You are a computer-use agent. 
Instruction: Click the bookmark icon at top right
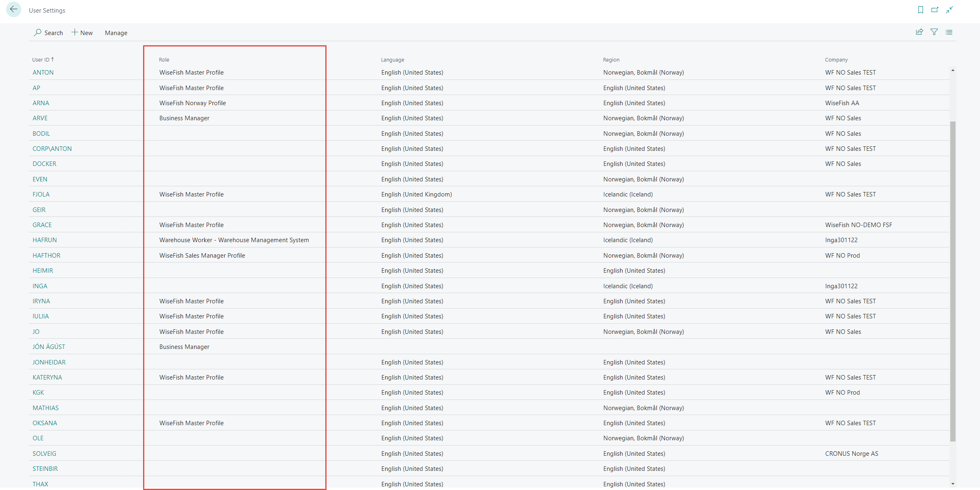click(920, 10)
